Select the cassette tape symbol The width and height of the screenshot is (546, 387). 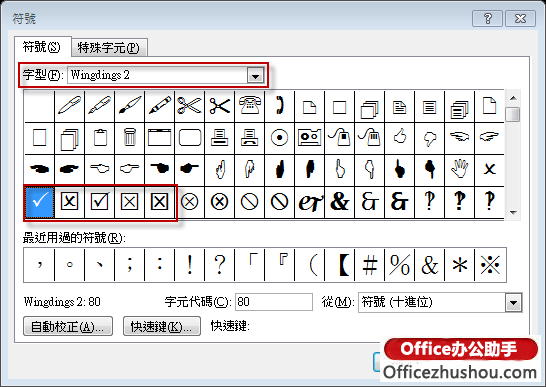pyautogui.click(x=309, y=138)
